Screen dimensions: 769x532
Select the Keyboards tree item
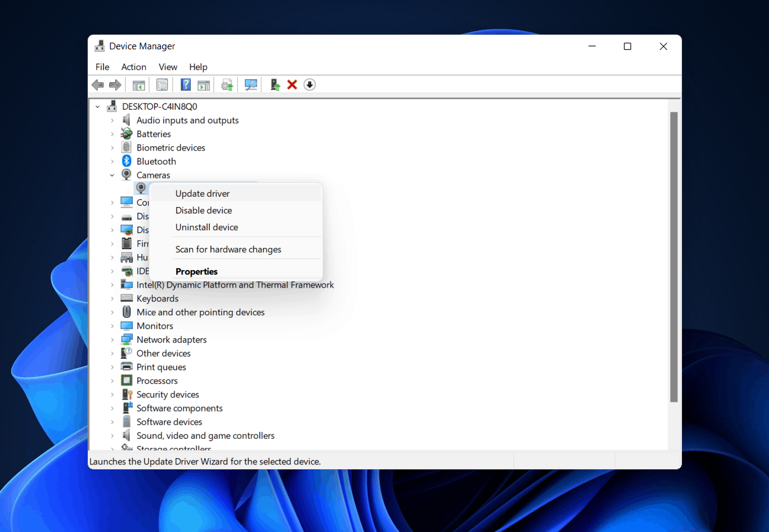[157, 299]
